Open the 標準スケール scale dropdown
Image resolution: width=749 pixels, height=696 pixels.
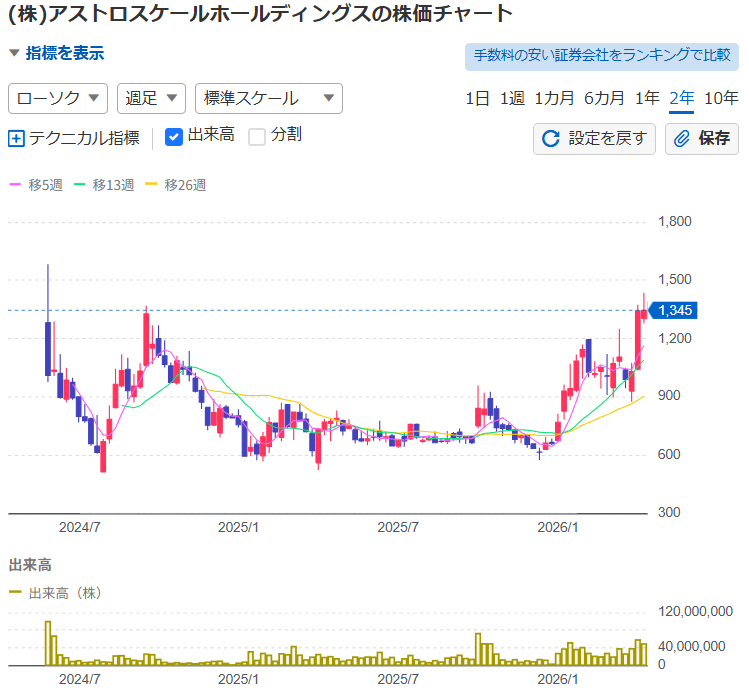coord(268,98)
